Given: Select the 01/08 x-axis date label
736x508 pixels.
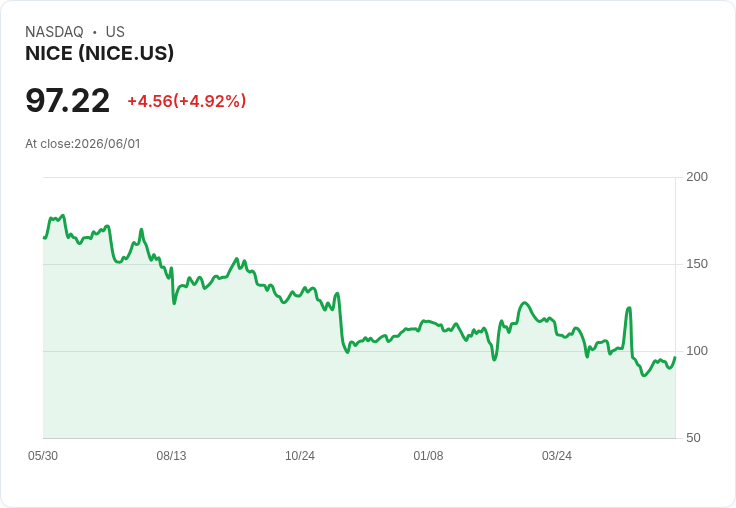Looking at the screenshot, I should tap(428, 455).
